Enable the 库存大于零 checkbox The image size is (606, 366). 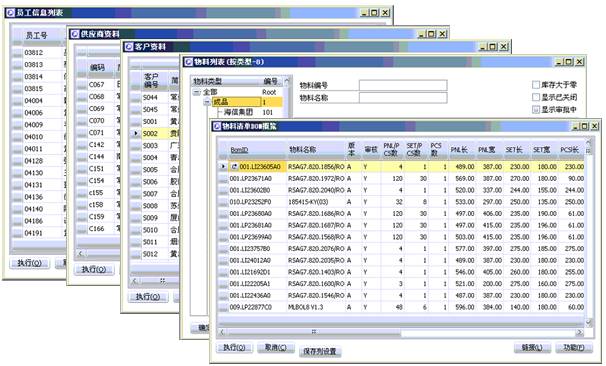536,85
